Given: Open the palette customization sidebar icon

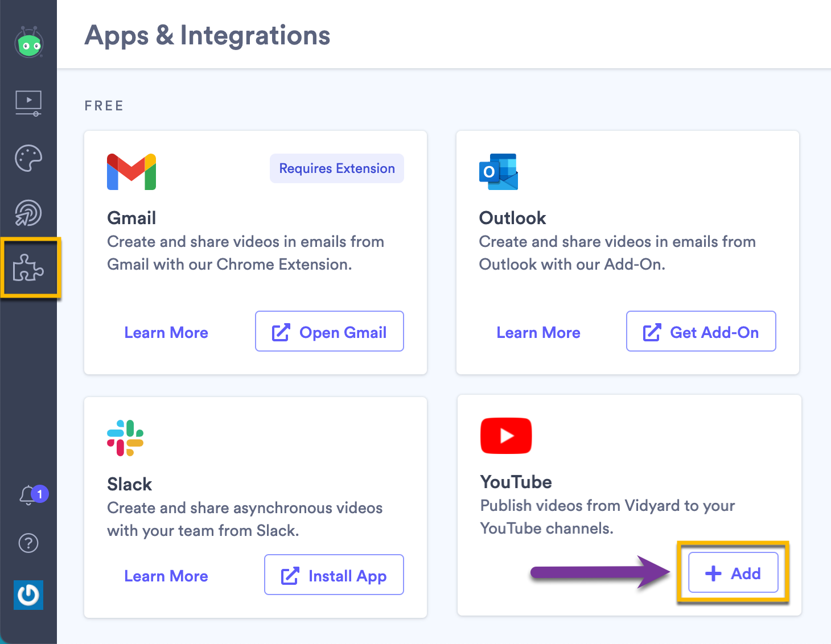Looking at the screenshot, I should (x=28, y=158).
